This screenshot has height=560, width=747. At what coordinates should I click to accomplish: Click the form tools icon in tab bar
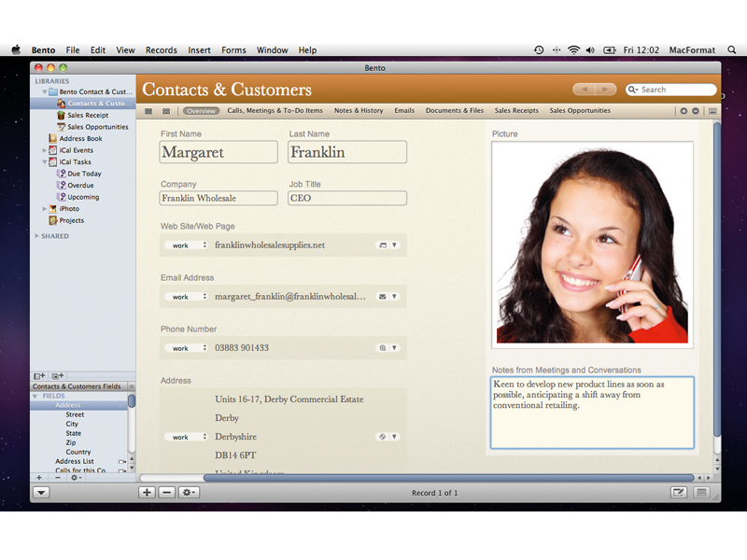tap(712, 111)
